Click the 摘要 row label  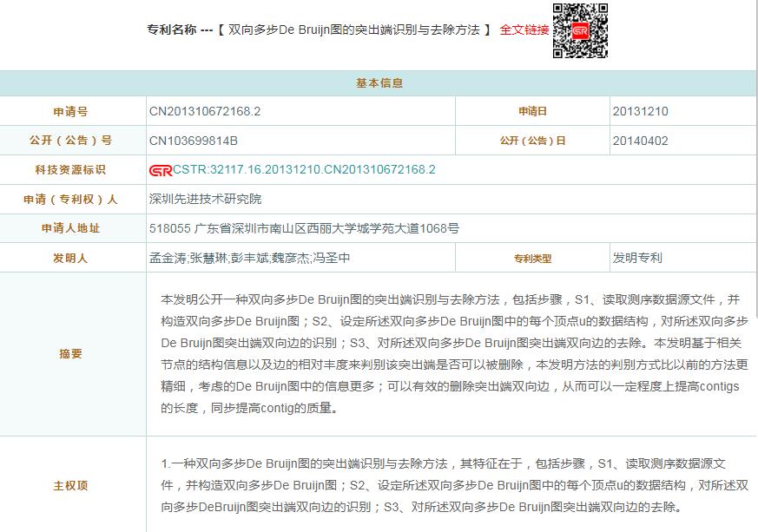[x=70, y=354]
